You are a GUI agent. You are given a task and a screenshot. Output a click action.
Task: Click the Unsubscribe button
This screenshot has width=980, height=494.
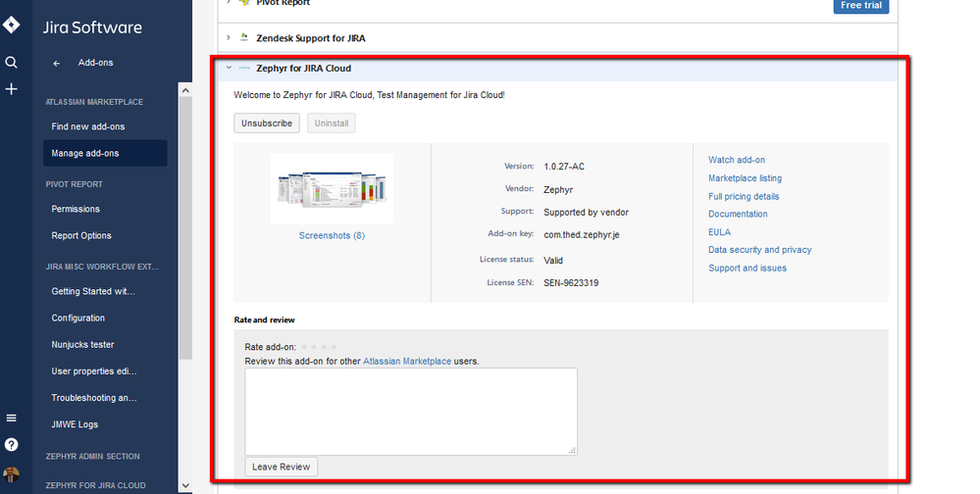[x=267, y=123]
